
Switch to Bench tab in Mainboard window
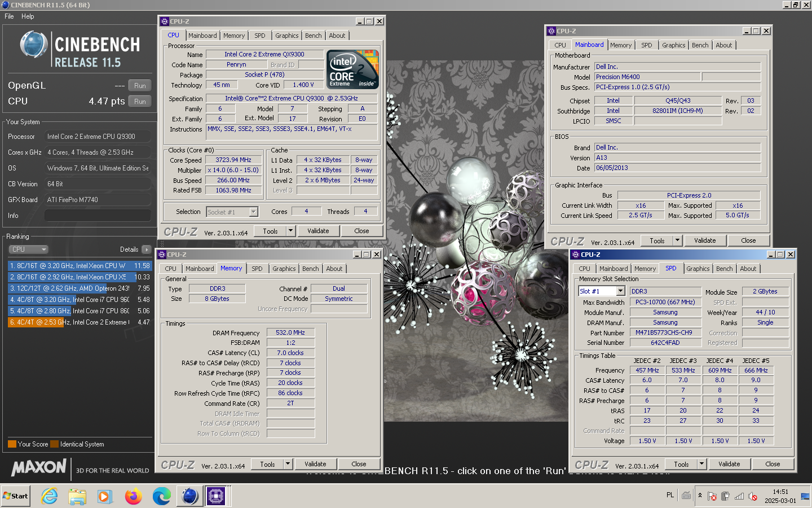(x=700, y=45)
